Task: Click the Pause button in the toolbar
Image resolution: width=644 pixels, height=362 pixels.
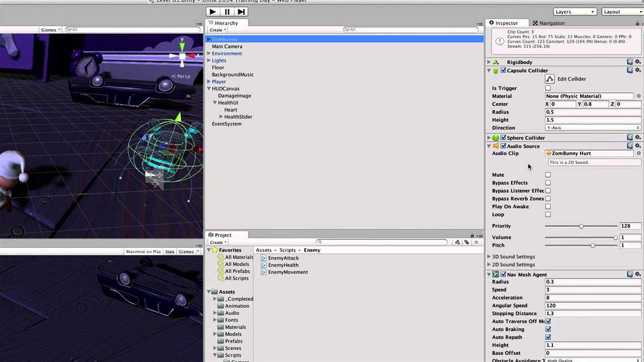Action: pyautogui.click(x=227, y=12)
